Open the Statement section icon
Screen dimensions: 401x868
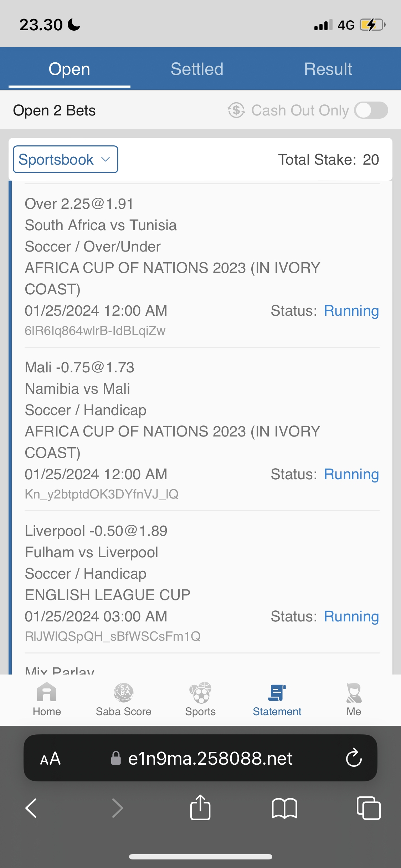click(277, 693)
